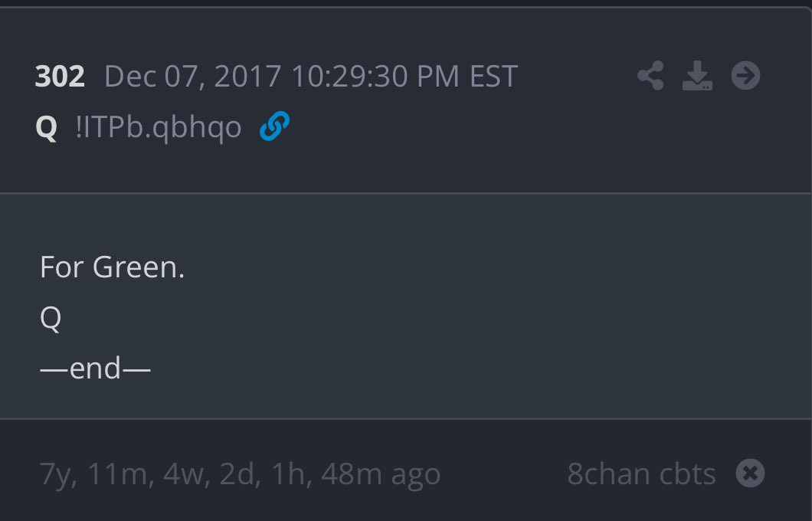Image resolution: width=812 pixels, height=521 pixels.
Task: Click the X circle icon beside cbts
Action: 750,473
